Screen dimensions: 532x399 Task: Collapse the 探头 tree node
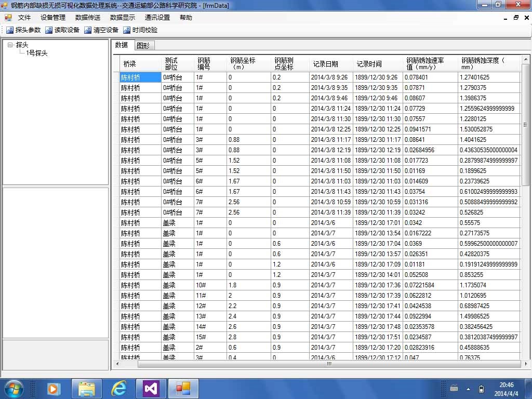[10, 45]
